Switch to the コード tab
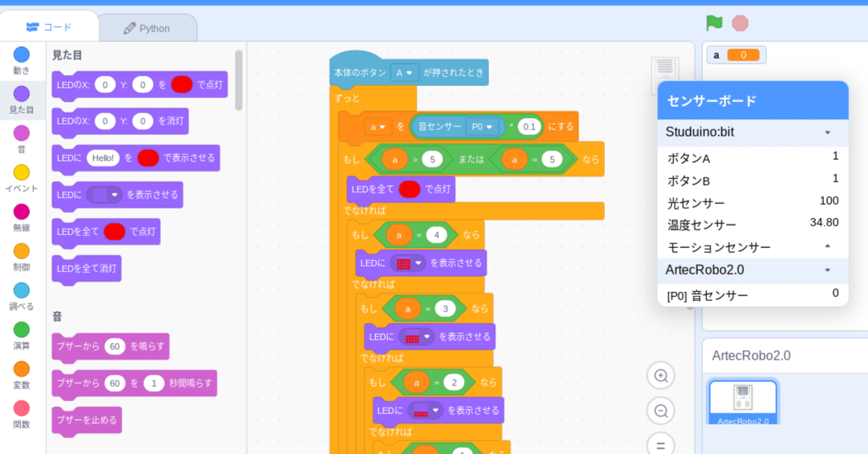 [49, 27]
